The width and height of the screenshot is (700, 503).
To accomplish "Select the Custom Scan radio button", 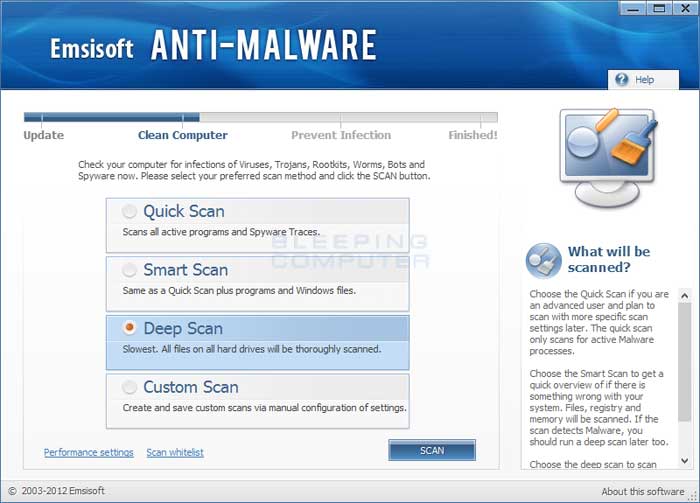I will pos(129,387).
